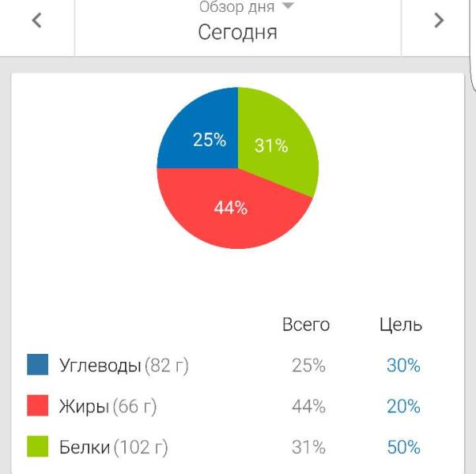Go to the previous day arrow
Image resolution: width=476 pixels, height=474 pixels.
tap(36, 21)
